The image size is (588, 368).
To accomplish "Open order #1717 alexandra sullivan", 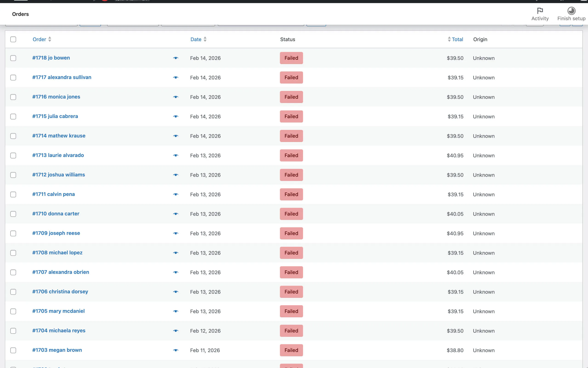I will click(62, 77).
